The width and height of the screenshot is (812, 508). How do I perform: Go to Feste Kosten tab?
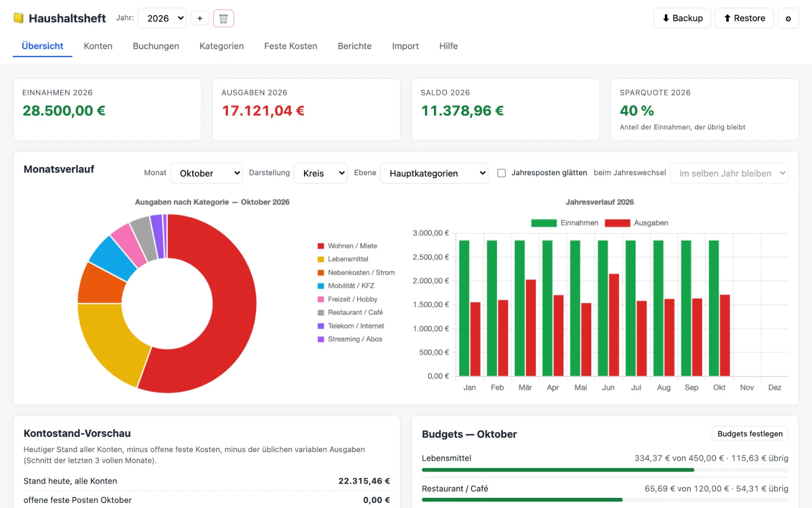click(290, 46)
